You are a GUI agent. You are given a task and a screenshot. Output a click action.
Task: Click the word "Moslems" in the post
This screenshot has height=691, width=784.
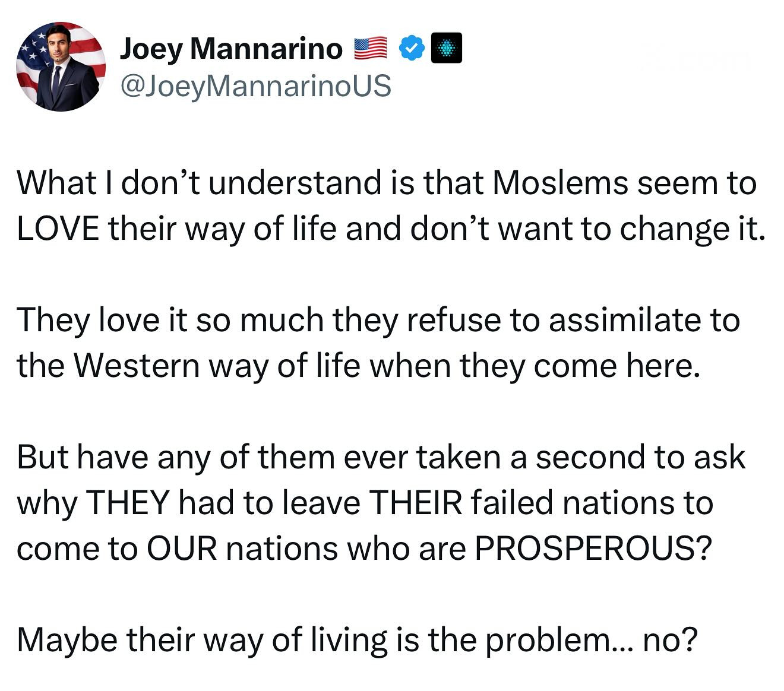click(561, 182)
